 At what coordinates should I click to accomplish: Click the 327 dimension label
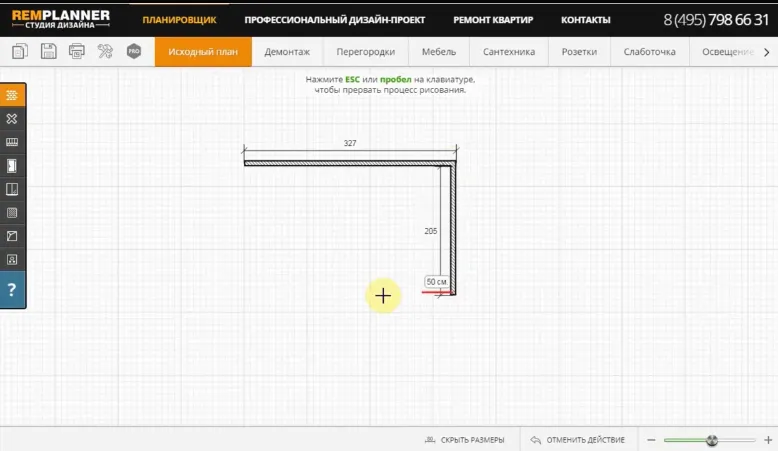350,143
